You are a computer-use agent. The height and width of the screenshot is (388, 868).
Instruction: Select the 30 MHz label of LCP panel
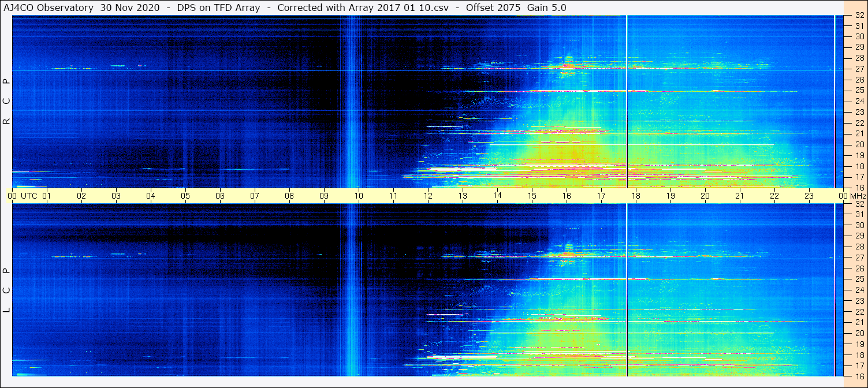pos(859,225)
